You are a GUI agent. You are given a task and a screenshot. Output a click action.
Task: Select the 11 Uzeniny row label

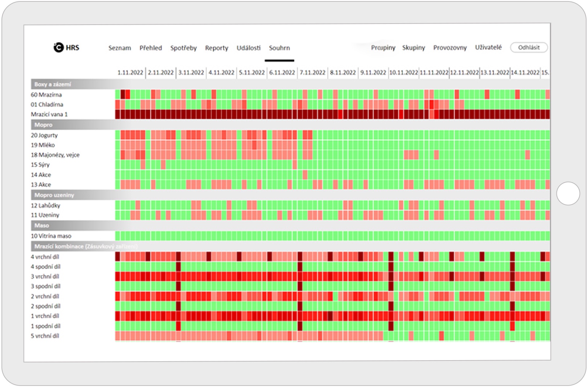click(x=45, y=215)
